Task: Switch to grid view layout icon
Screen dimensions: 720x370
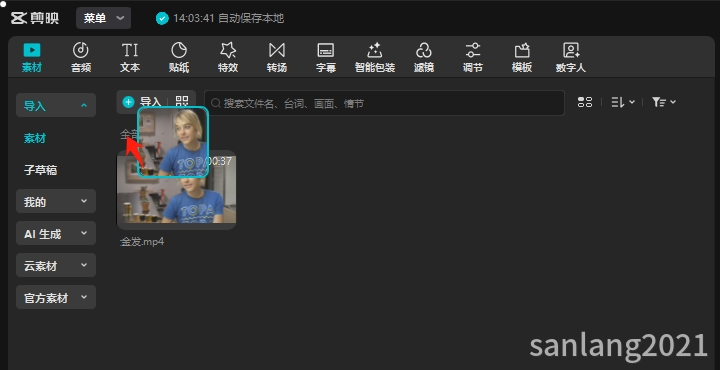Action: 585,102
